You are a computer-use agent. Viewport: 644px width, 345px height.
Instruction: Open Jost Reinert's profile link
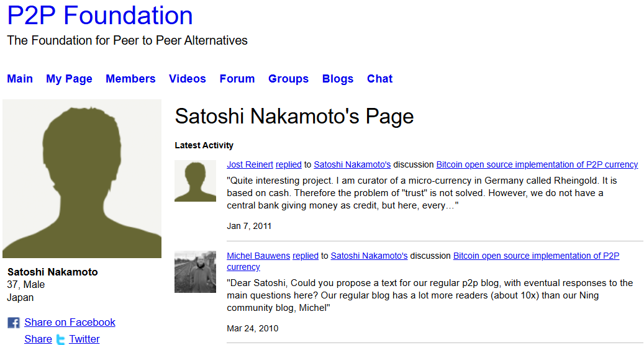click(x=250, y=164)
